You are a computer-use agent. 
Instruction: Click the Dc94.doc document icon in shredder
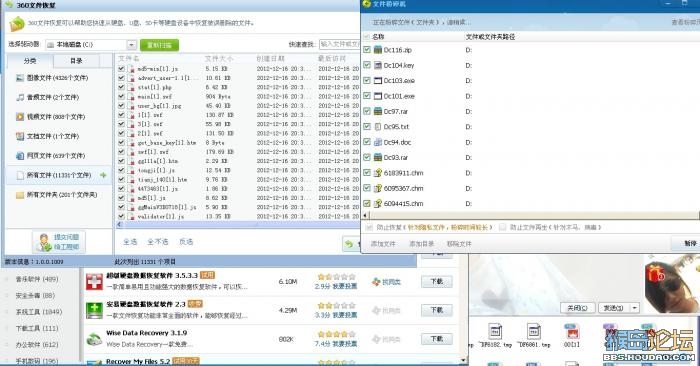(x=378, y=142)
